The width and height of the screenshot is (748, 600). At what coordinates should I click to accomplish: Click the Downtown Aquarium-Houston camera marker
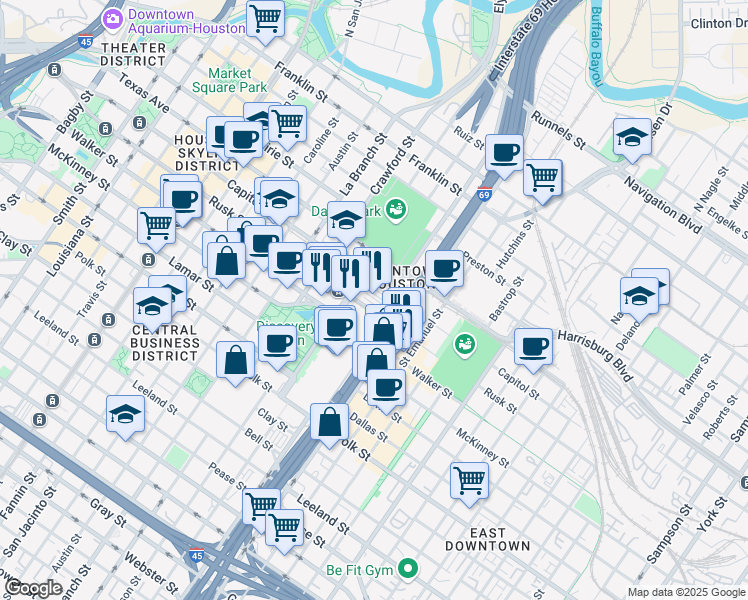click(112, 20)
